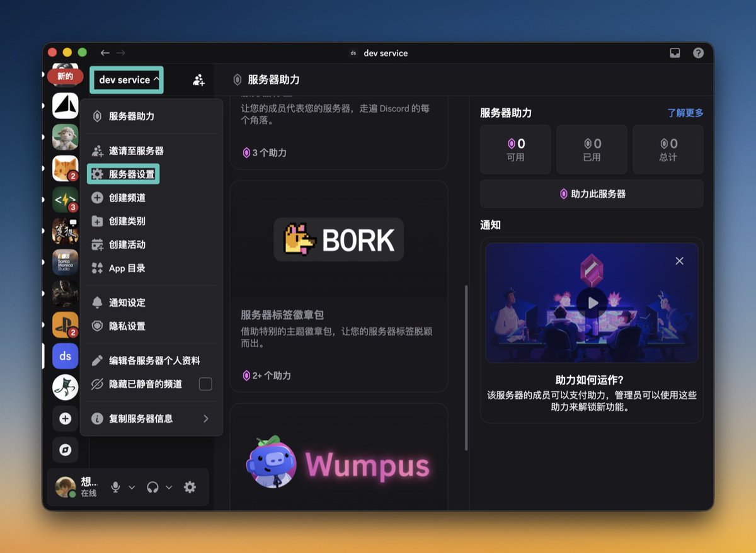
Task: Click the user avatar in bottom panel
Action: (66, 487)
